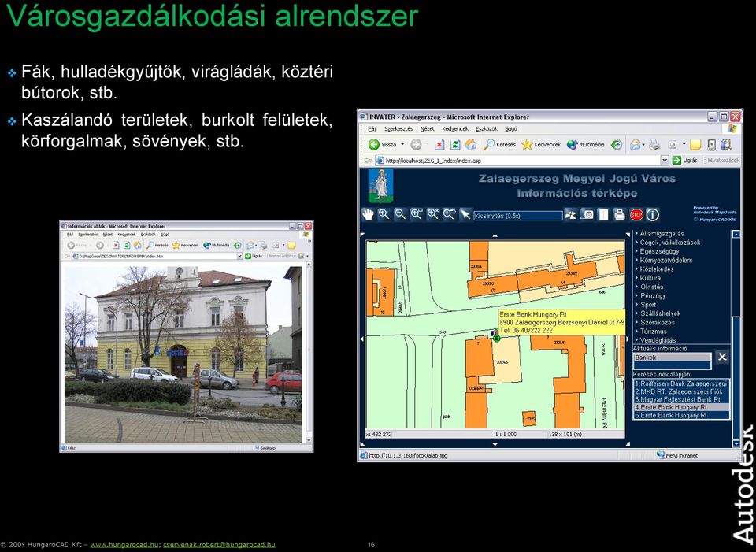Select 2.MKB RT. Zalaegerszegi Fiók result
The width and height of the screenshot is (756, 552).
[680, 392]
